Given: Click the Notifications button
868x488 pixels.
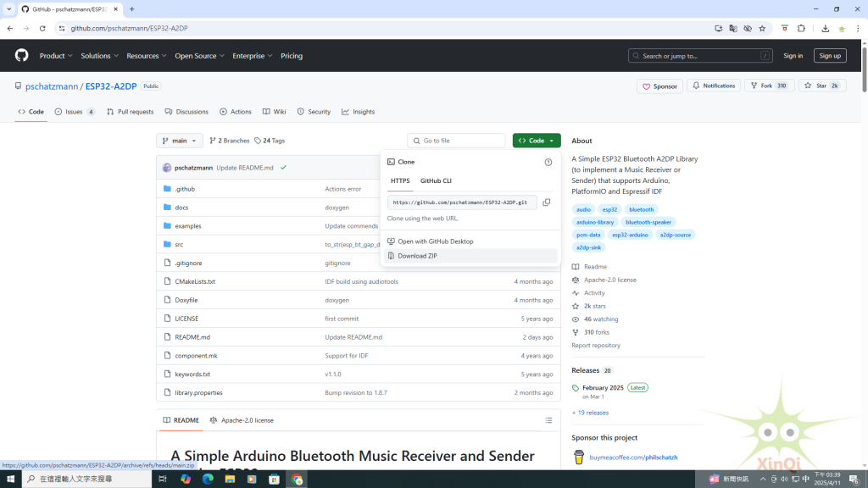Looking at the screenshot, I should pyautogui.click(x=714, y=86).
